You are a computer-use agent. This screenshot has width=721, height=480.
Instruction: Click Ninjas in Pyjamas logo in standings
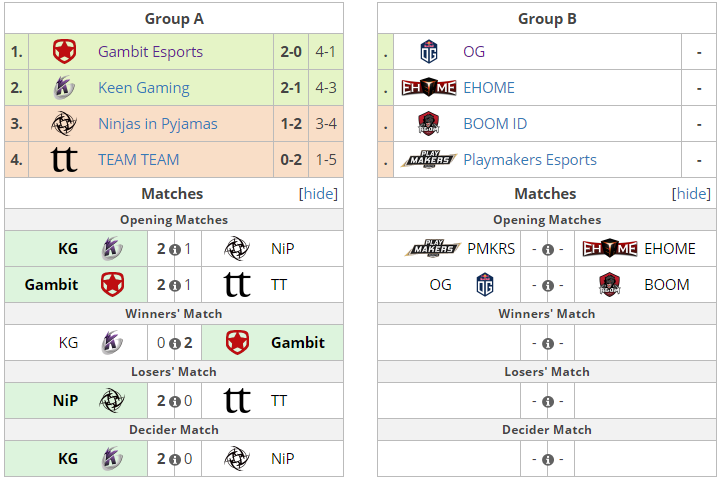tap(64, 124)
